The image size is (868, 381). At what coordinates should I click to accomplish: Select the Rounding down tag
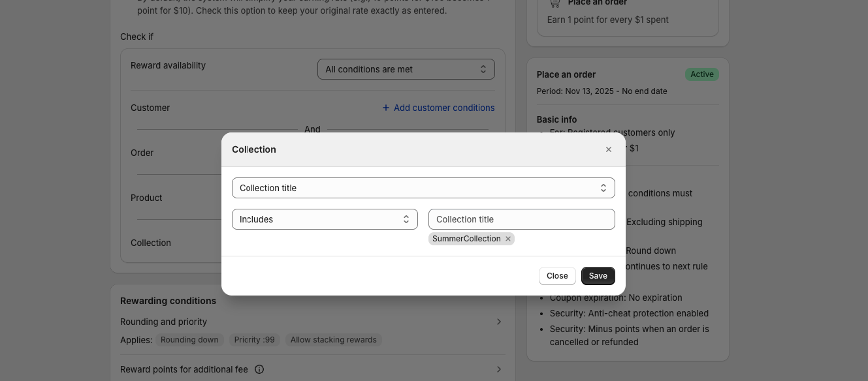click(x=189, y=340)
